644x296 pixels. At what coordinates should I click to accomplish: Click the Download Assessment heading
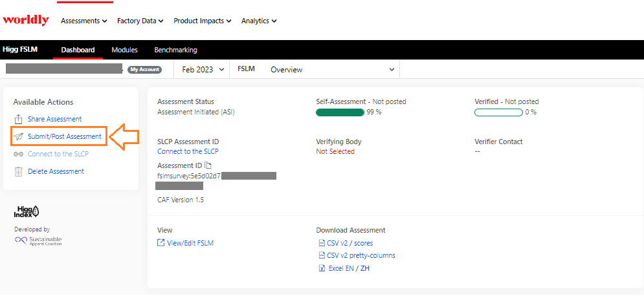click(x=351, y=230)
